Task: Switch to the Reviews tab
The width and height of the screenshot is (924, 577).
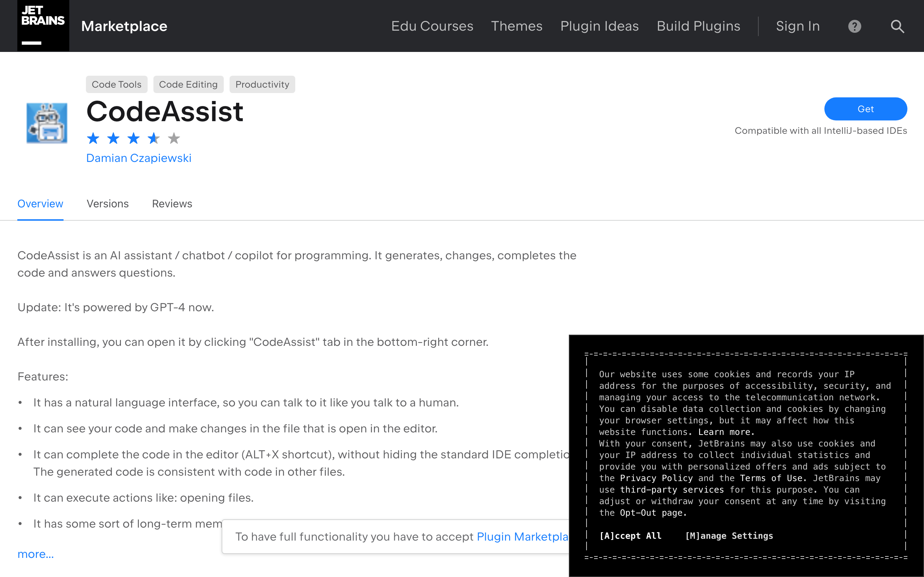Action: tap(171, 203)
